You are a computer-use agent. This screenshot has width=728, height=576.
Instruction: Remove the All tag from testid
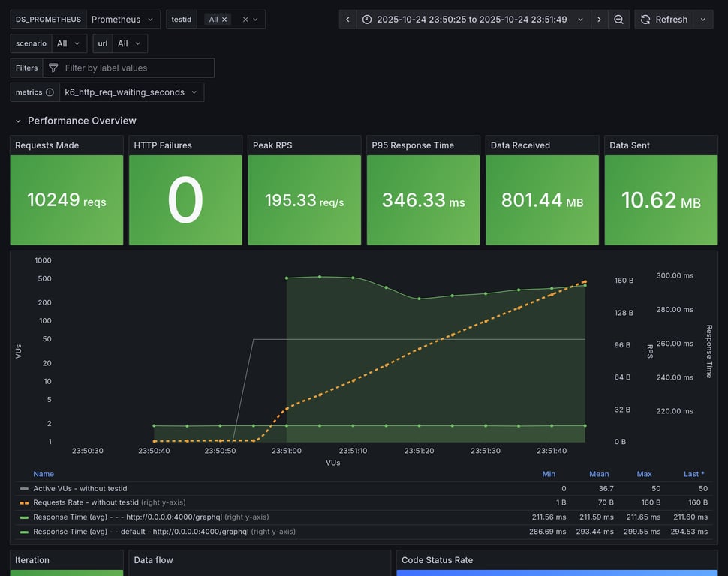(x=224, y=19)
